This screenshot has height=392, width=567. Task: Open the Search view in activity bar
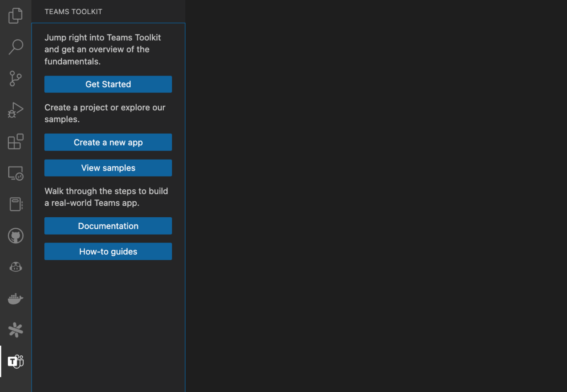coord(16,47)
